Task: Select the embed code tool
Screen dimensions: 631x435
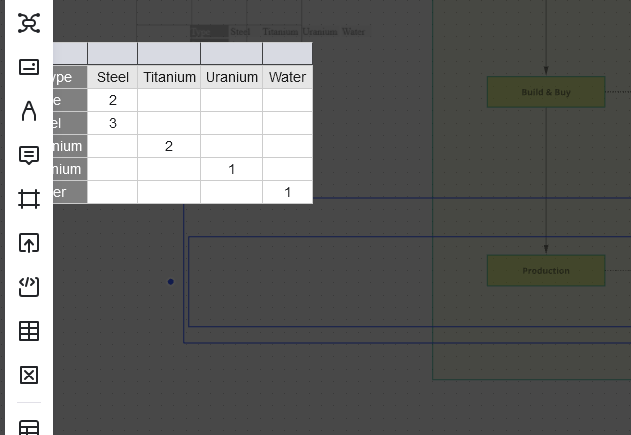Action: point(29,287)
